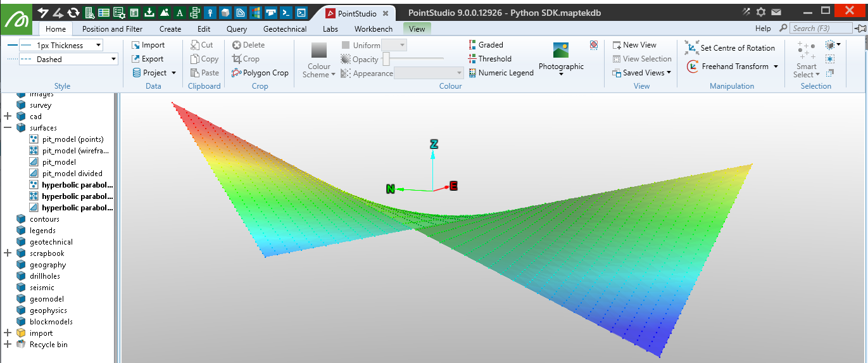Switch to the Geotechnical ribbon tab
This screenshot has width=868, height=363.
(x=285, y=29)
